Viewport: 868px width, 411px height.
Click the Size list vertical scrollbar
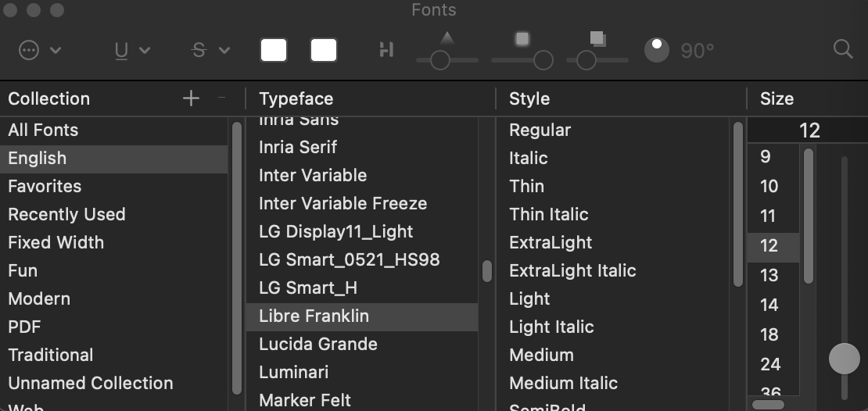coord(809,216)
